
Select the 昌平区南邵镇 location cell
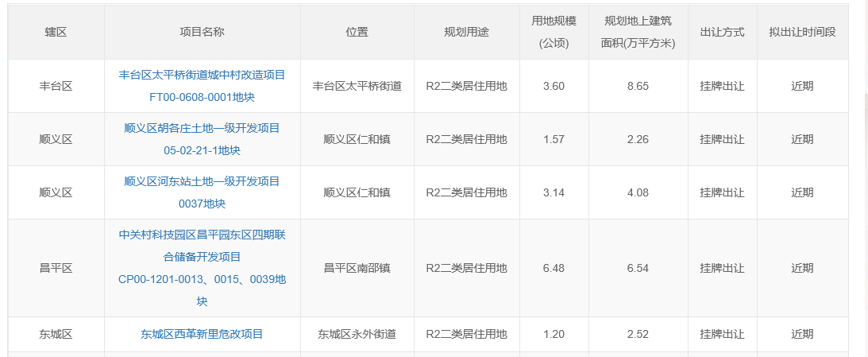357,268
